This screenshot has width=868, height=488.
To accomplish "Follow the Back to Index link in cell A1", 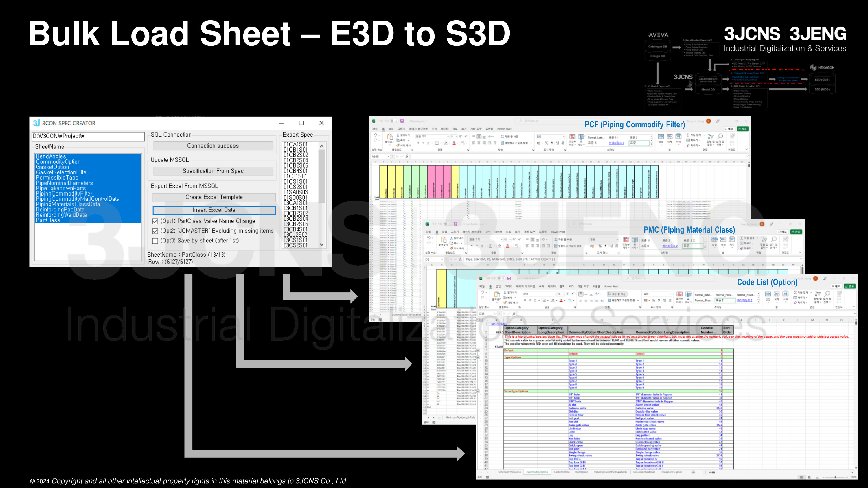I will (x=498, y=324).
